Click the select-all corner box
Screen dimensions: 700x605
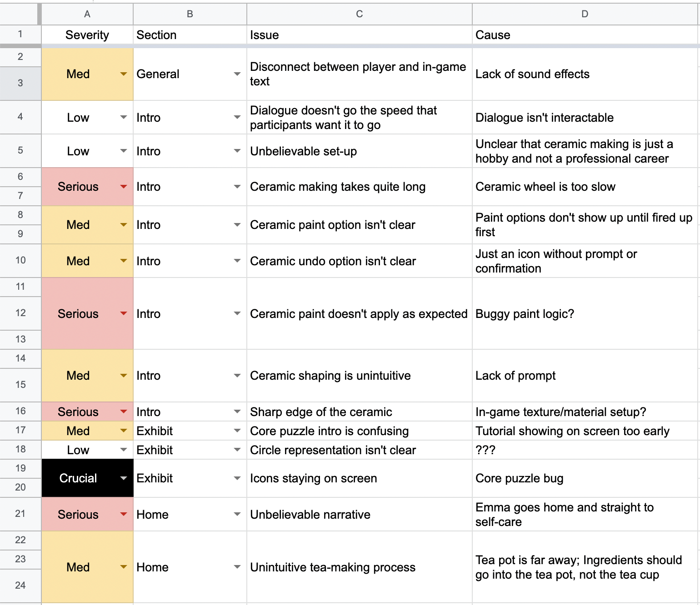(x=20, y=14)
